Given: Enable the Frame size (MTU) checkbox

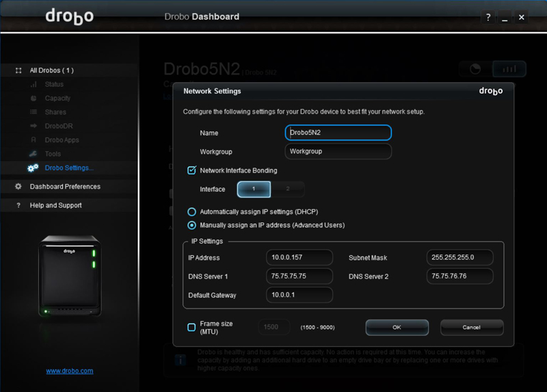Looking at the screenshot, I should coord(192,327).
